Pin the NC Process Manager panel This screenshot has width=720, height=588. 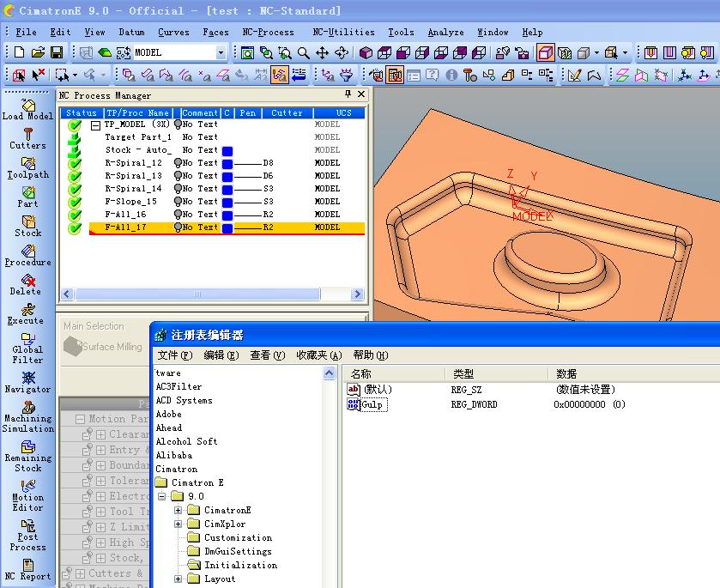click(x=348, y=94)
